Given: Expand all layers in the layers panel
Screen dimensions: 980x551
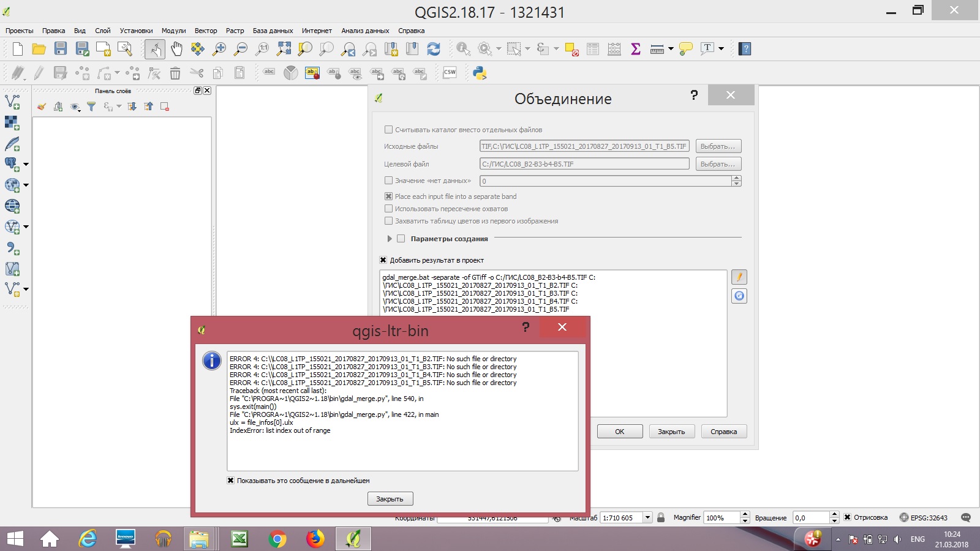Looking at the screenshot, I should (132, 107).
